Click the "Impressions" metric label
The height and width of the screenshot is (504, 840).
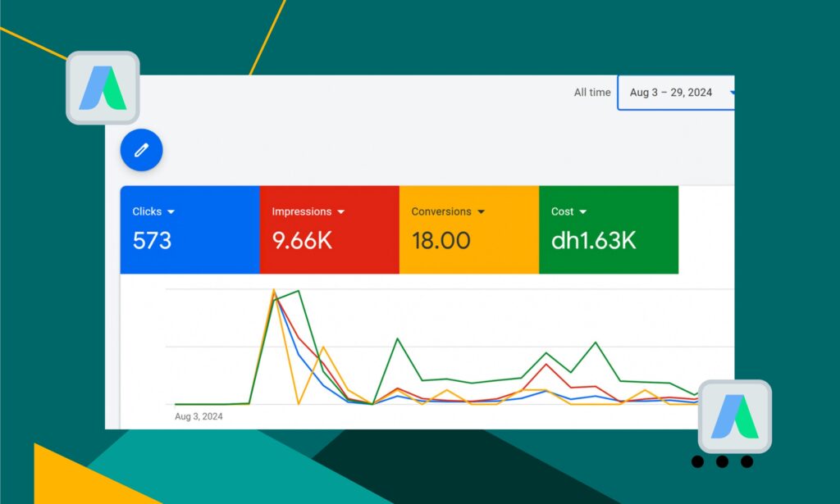pyautogui.click(x=301, y=211)
